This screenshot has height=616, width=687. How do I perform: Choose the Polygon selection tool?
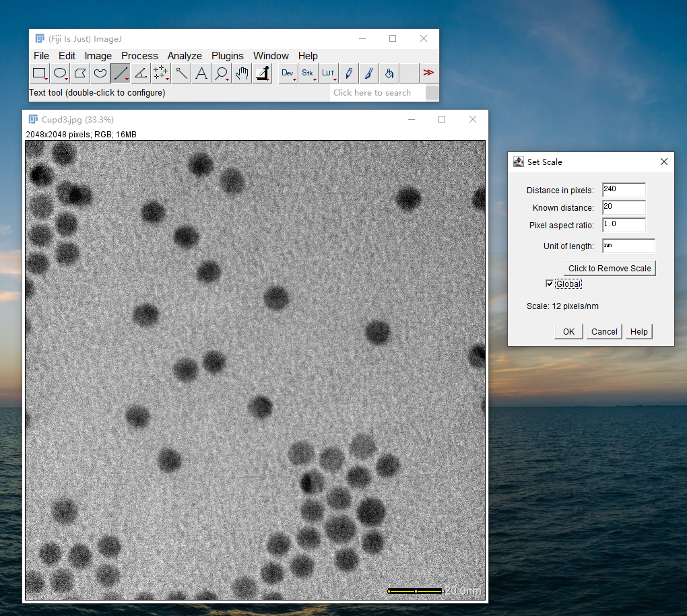point(80,73)
